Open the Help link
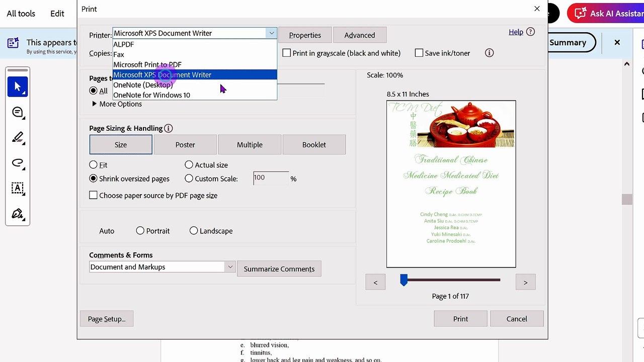This screenshot has height=362, width=644. pos(516,32)
